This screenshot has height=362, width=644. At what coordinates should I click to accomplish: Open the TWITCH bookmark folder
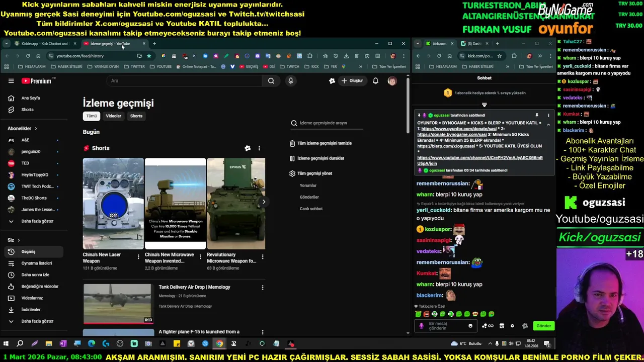point(290,66)
